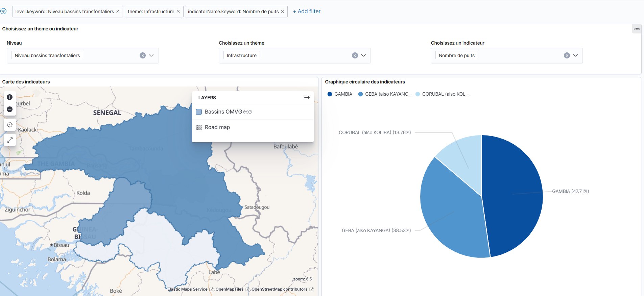This screenshot has width=644, height=296.
Task: Open the OpenMapTiles attribution link
Action: tap(232, 289)
